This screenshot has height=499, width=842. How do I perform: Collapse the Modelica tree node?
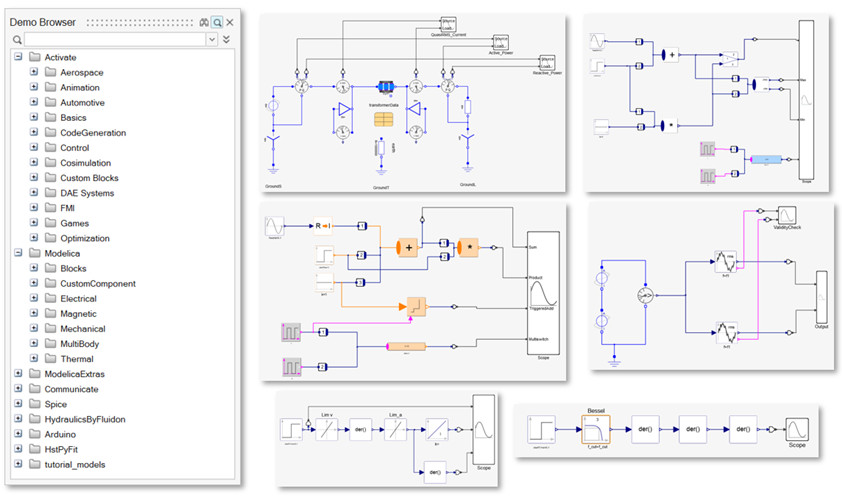tap(20, 254)
